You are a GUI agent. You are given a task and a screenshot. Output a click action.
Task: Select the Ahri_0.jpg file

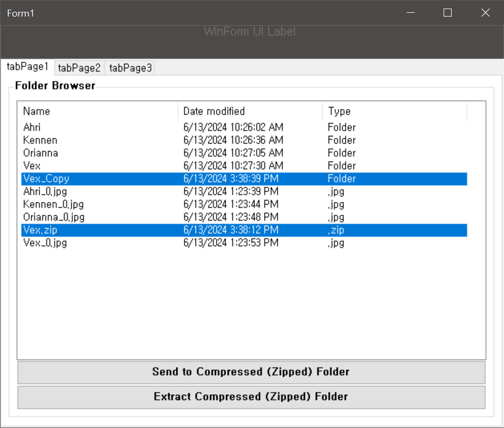(244, 191)
